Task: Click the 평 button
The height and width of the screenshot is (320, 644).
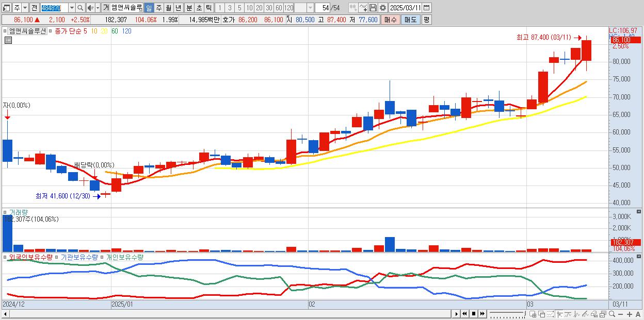Action: tap(426, 20)
